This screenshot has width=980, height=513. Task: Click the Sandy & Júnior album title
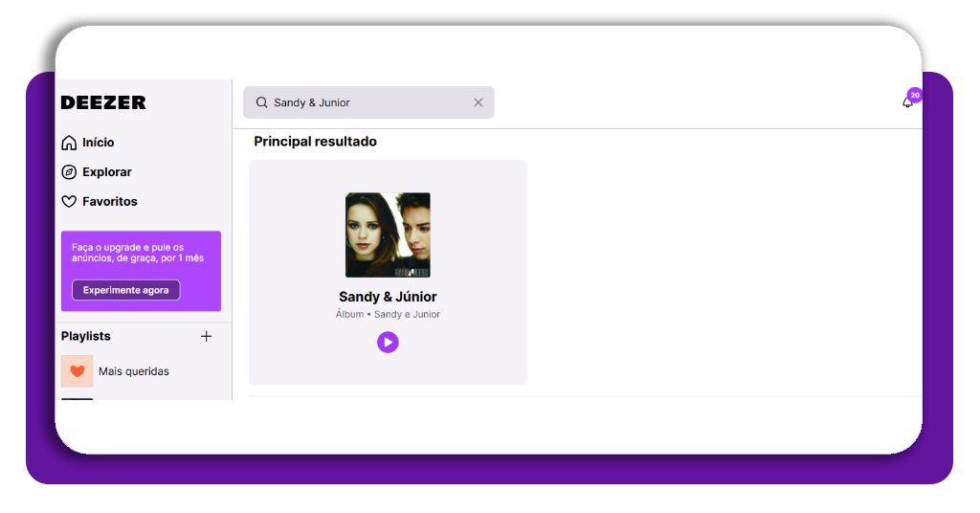pyautogui.click(x=388, y=297)
